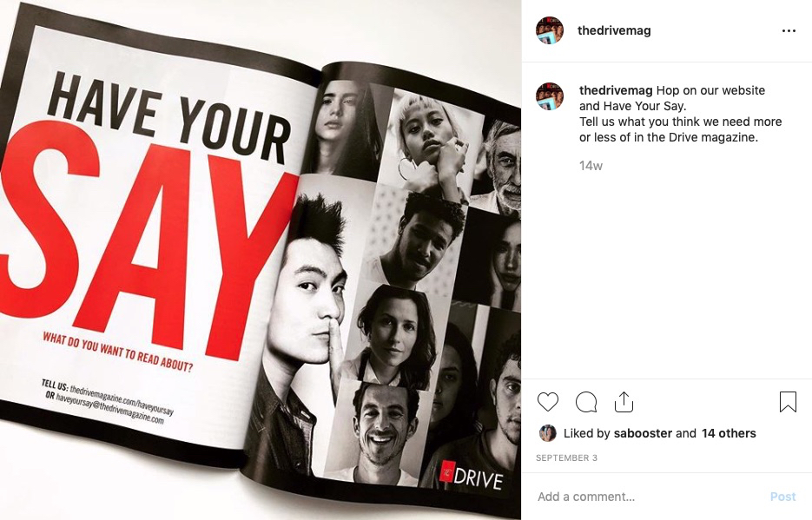View sabooster's profile from likes line
The height and width of the screenshot is (520, 812).
pos(643,433)
